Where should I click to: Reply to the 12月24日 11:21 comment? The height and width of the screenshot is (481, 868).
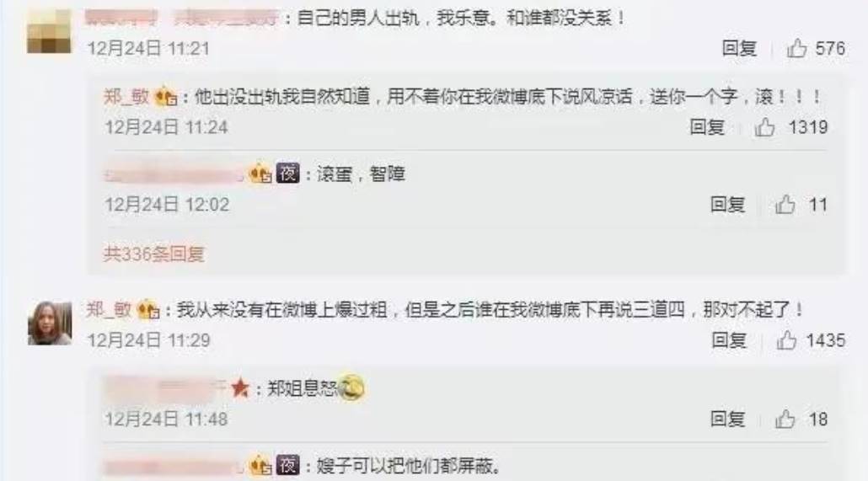click(x=739, y=48)
